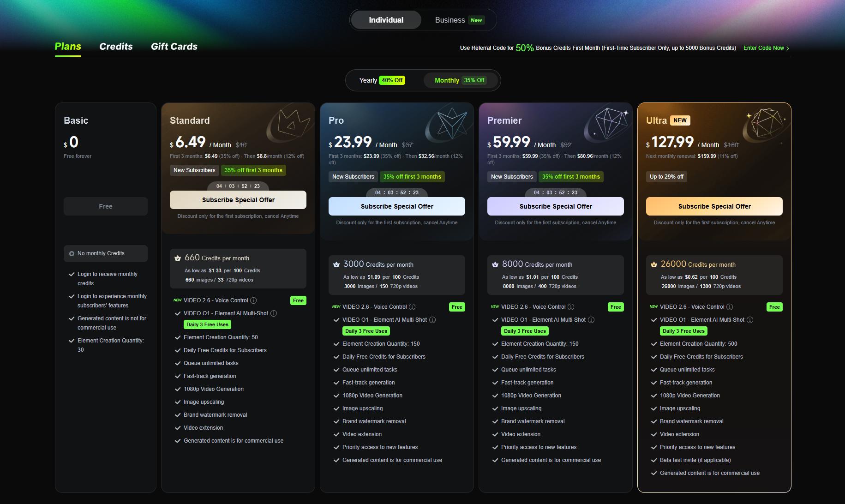845x504 pixels.
Task: Open info icon beside Premier VIDEO 2.6 Voice Control
Action: tap(571, 307)
